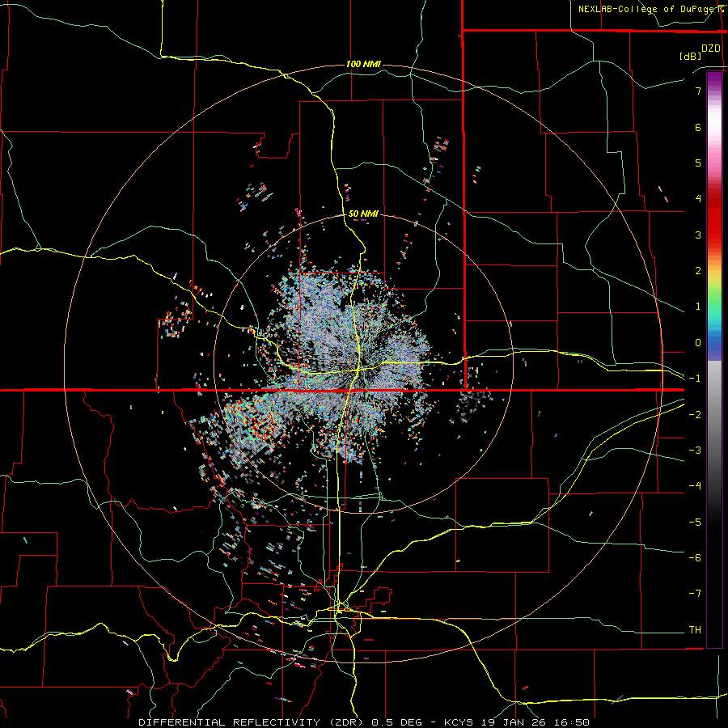Click the 50 NMI range ring label
Viewport: 728px width, 728px height.
click(x=363, y=214)
